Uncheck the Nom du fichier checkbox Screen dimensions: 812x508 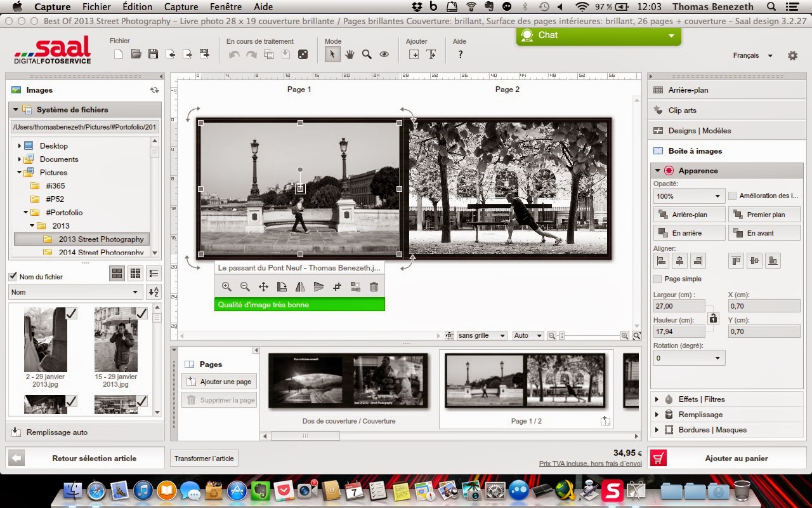13,277
